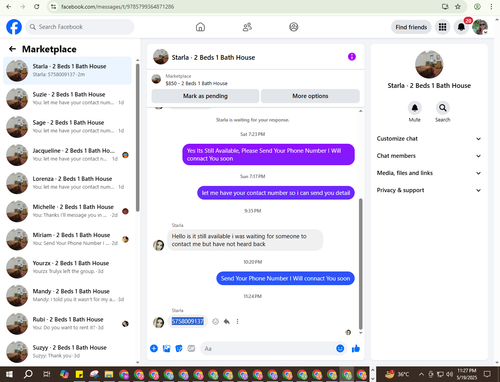The image size is (500, 382).
Task: Open Miriam conversation in list
Action: [x=67, y=239]
